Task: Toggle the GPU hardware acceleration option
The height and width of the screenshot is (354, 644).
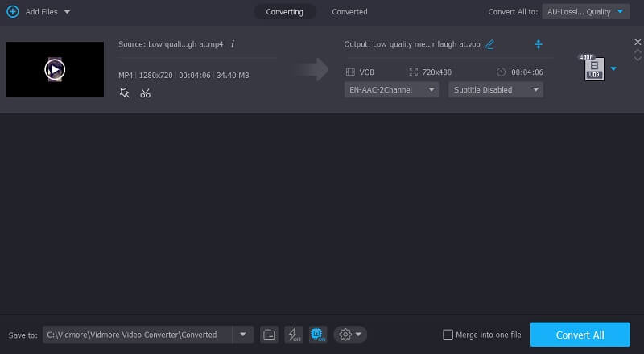Action: coord(317,334)
